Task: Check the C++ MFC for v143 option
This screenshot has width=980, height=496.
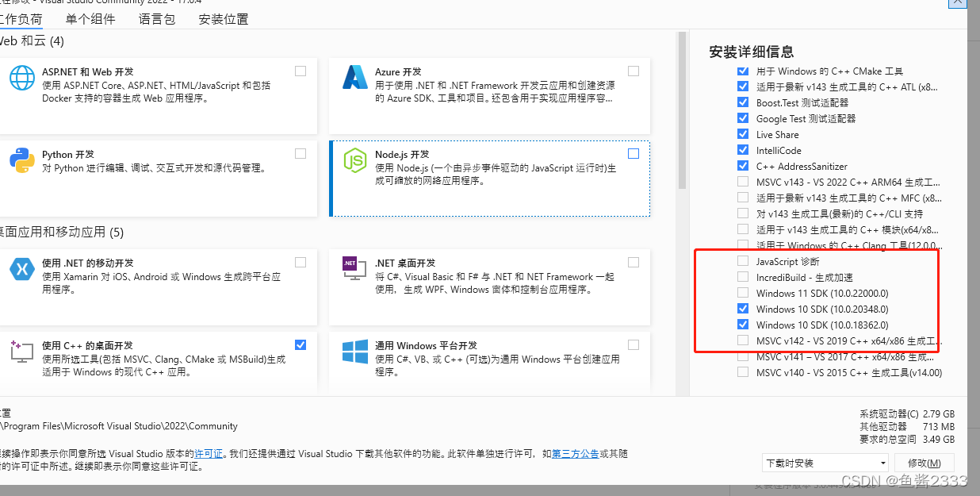Action: point(743,198)
